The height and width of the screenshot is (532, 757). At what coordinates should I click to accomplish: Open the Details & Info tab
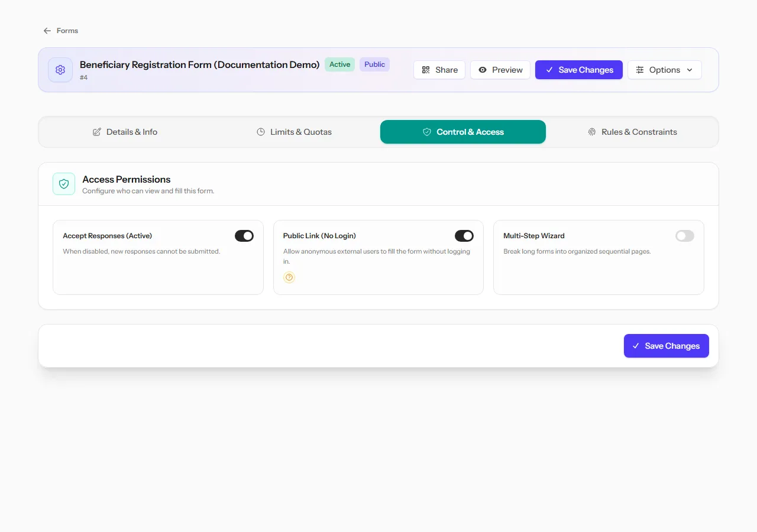(125, 132)
